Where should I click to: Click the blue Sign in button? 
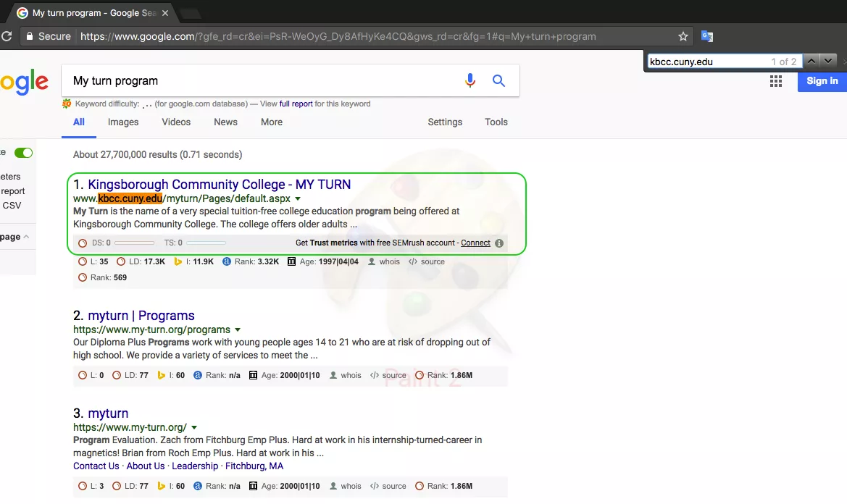822,81
